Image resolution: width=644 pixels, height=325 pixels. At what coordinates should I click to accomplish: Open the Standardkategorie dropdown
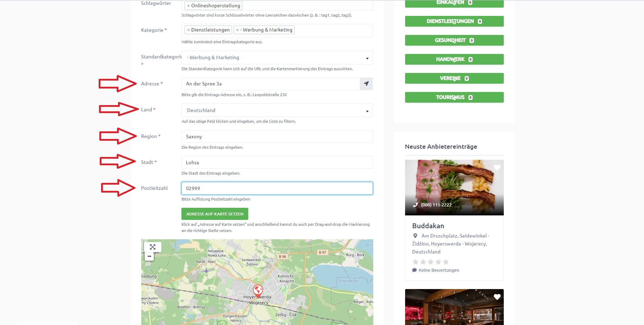277,58
